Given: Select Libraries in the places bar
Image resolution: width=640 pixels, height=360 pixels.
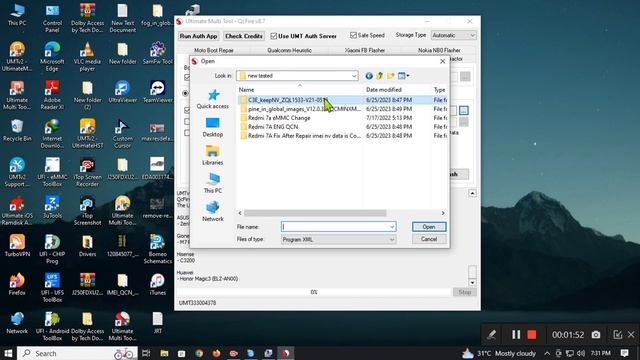Looking at the screenshot, I should pyautogui.click(x=213, y=156).
